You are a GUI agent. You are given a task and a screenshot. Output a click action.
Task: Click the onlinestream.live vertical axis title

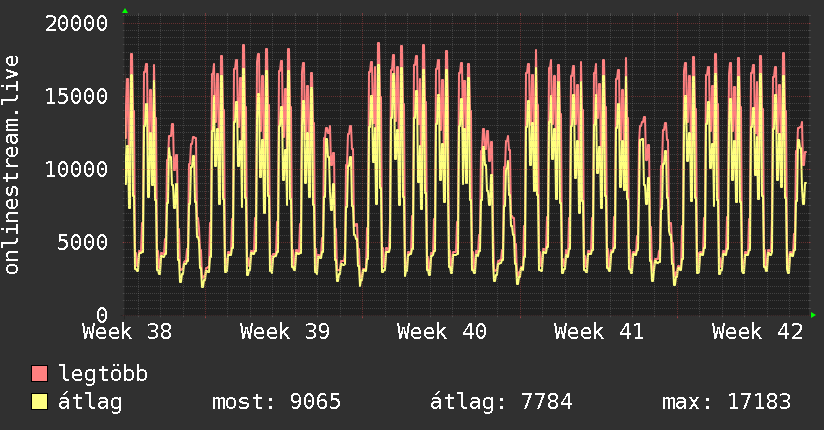11,165
